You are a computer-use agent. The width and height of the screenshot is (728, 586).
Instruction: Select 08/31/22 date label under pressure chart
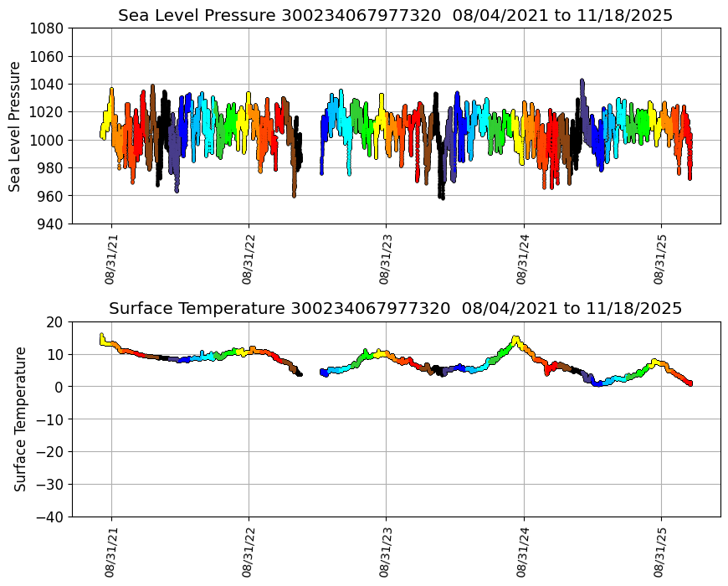pyautogui.click(x=248, y=260)
